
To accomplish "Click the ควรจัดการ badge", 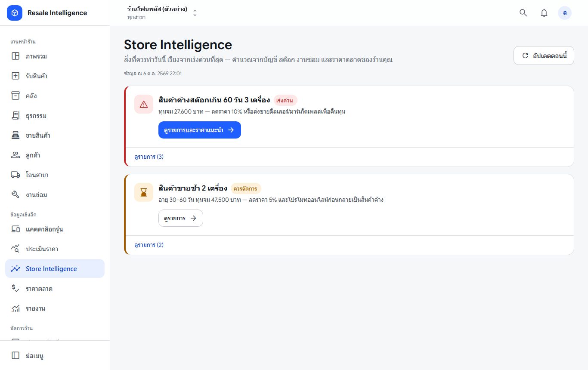I will pos(246,188).
